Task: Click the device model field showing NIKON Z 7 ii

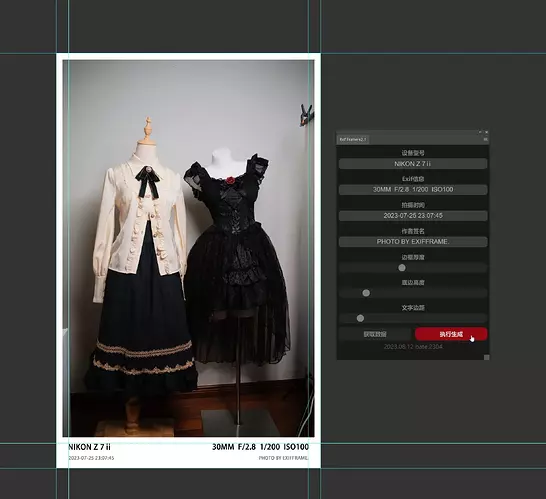Action: click(x=413, y=164)
